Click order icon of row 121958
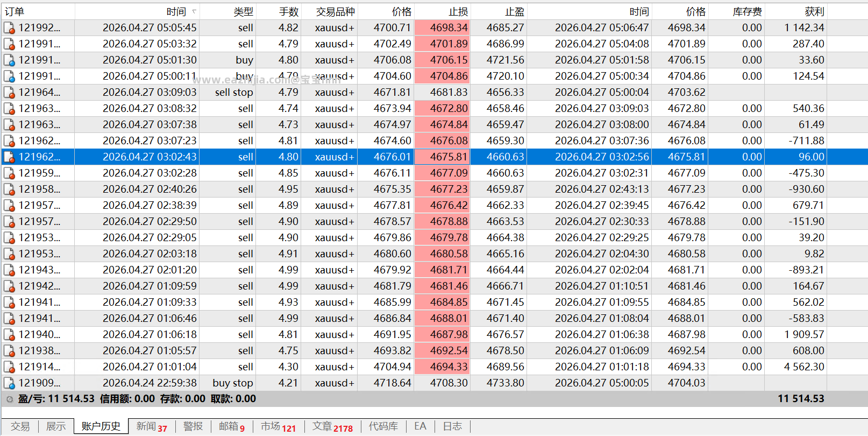Screen dimensions: 868x436 click(9, 189)
